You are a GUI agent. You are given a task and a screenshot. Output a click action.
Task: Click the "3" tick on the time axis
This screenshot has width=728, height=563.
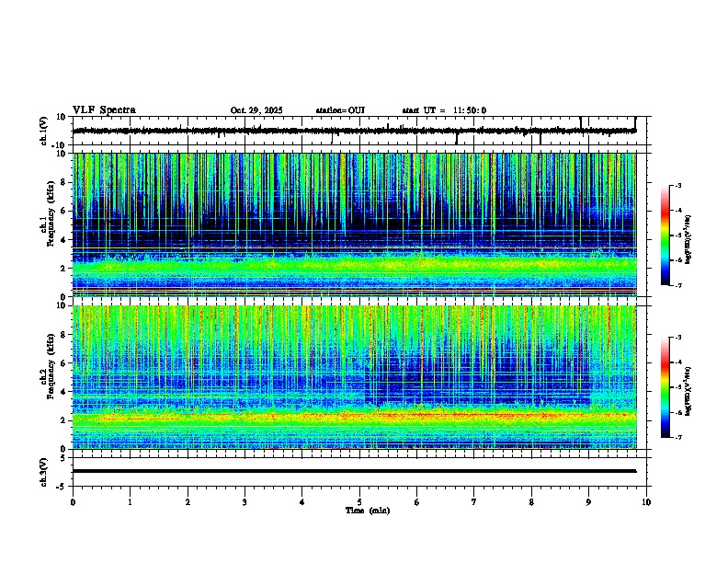click(x=245, y=502)
